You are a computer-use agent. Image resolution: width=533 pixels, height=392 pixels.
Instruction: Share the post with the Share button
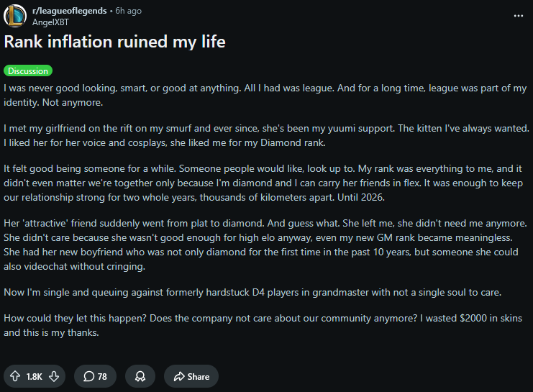pos(191,376)
